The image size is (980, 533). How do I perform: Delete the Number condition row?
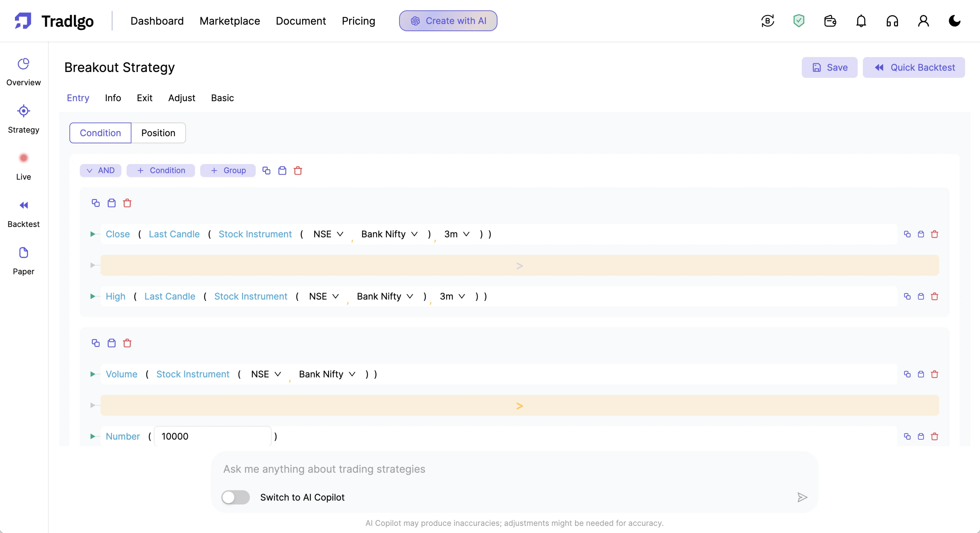tap(934, 436)
